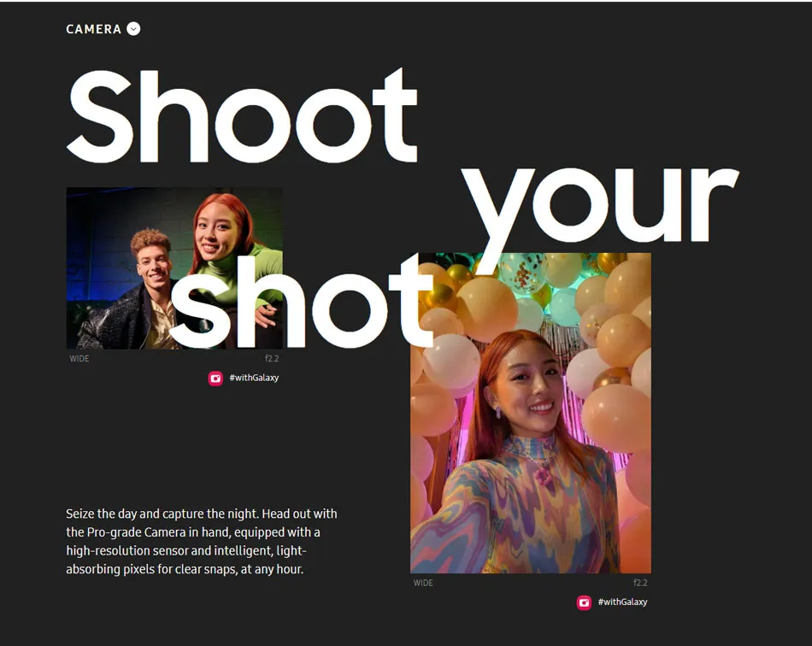
Task: Follow #withGalaxy link under couple photo
Action: pos(254,378)
